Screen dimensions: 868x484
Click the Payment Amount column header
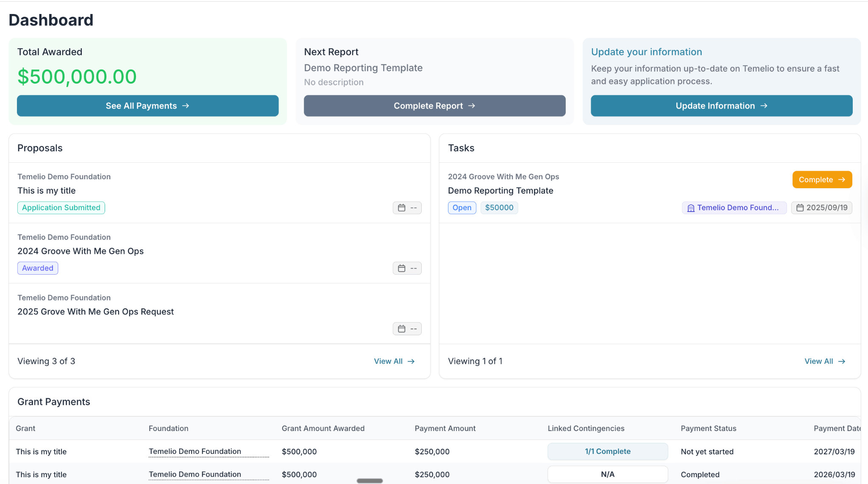tap(445, 428)
